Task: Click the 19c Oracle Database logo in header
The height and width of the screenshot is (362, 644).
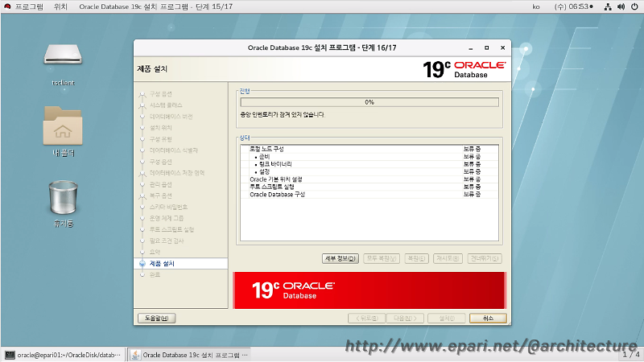Action: coord(464,69)
